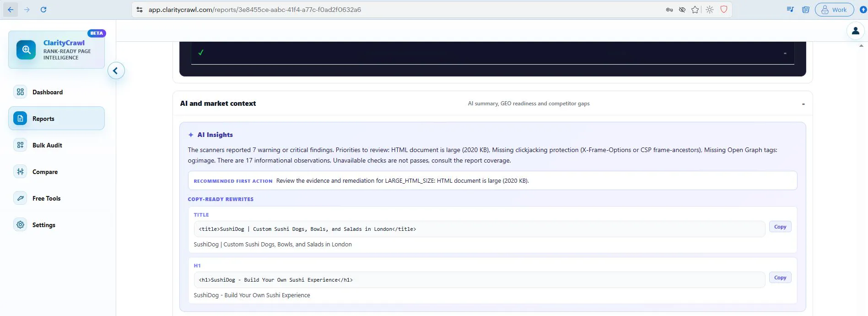Open the Compare page
The image size is (868, 316).
tap(56, 172)
